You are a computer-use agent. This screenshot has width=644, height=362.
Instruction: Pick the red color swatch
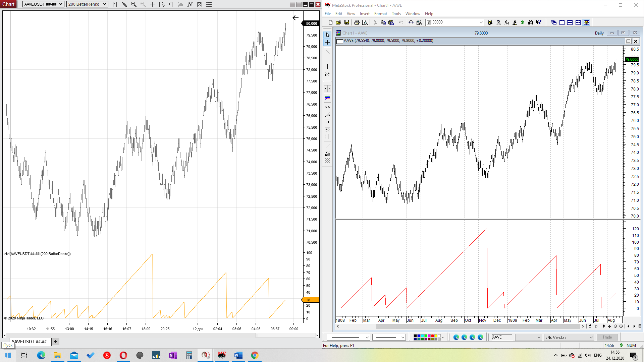click(x=432, y=336)
